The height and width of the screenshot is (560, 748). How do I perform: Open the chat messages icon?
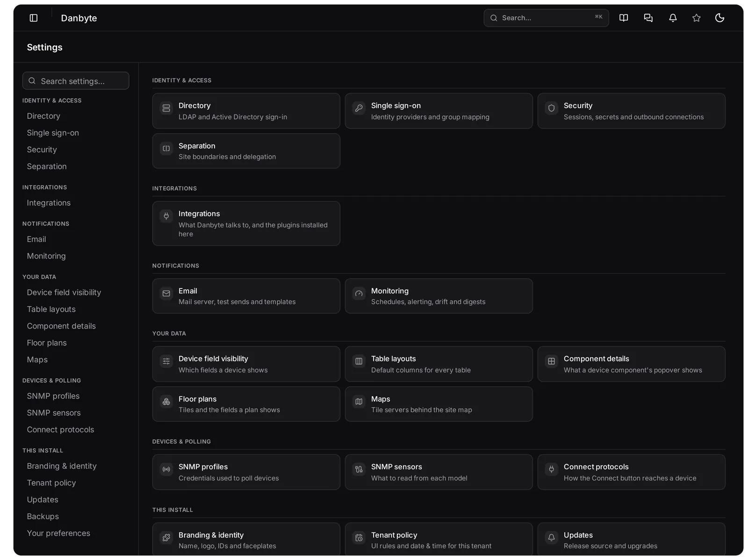click(648, 18)
